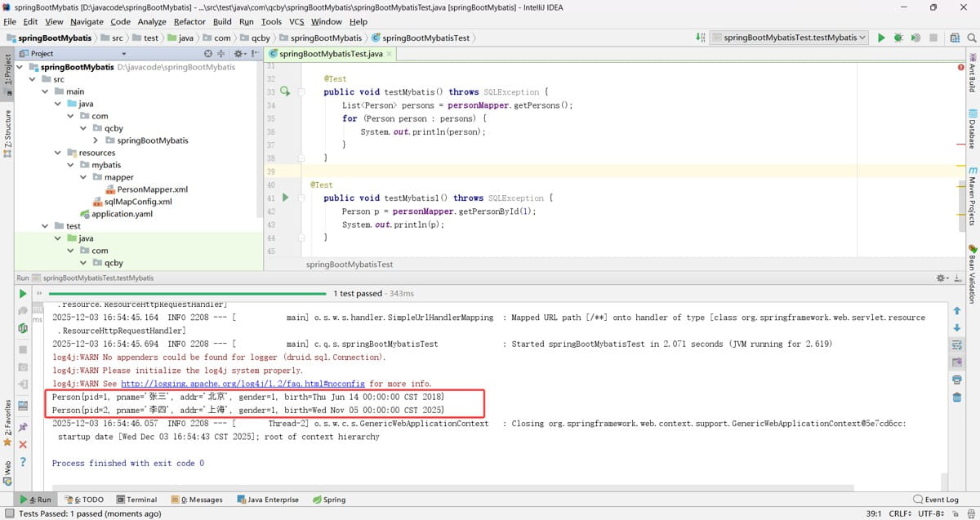980x520 pixels.
Task: Start debugging with the toolbar bug icon
Action: click(898, 38)
